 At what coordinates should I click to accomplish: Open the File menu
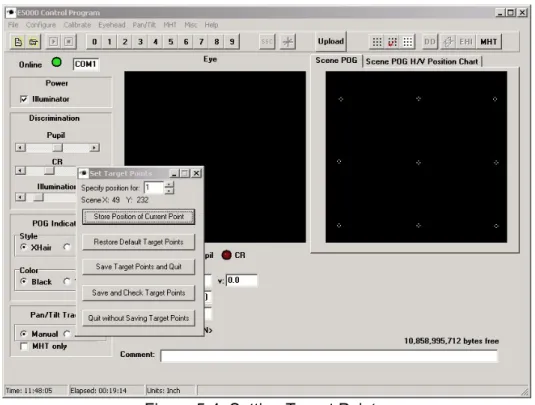[13, 25]
